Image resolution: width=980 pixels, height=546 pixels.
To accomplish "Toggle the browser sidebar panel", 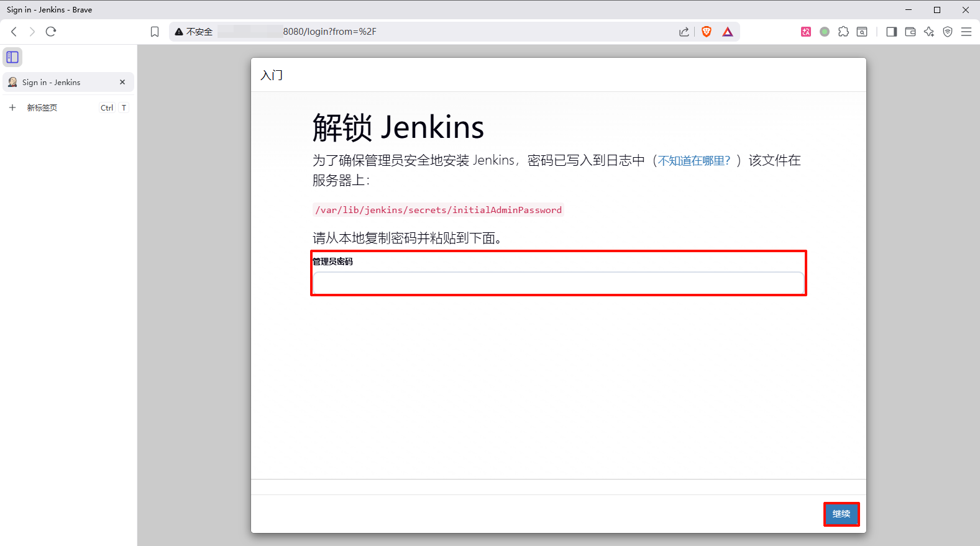I will coord(891,32).
